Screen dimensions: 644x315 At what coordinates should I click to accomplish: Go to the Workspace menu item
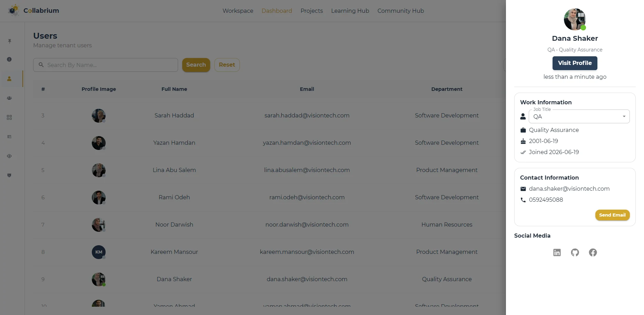(x=238, y=11)
